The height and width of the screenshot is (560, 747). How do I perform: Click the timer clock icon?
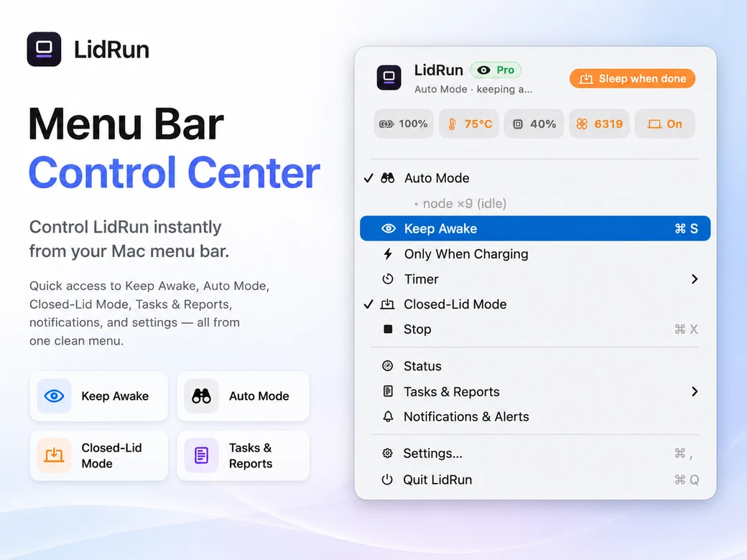pos(388,279)
